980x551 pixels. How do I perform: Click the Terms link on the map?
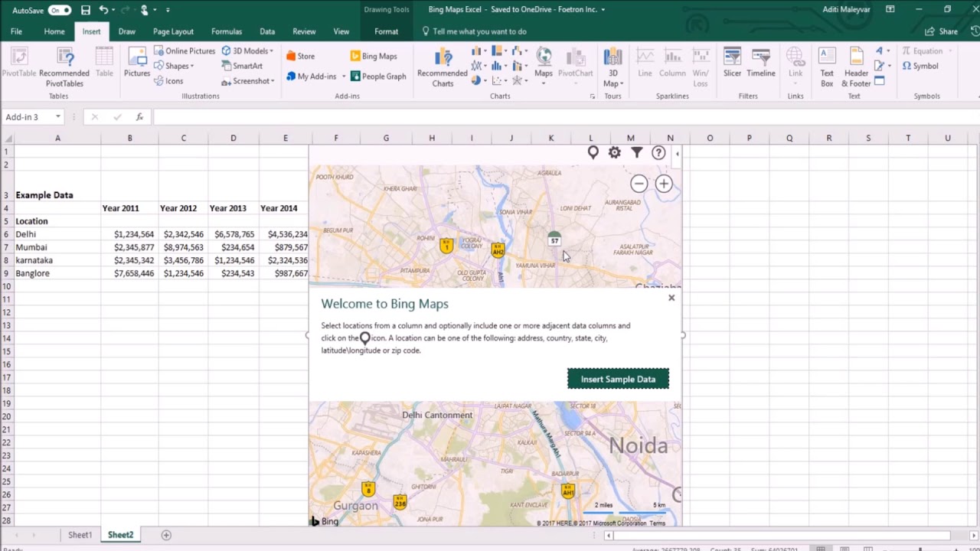point(658,523)
